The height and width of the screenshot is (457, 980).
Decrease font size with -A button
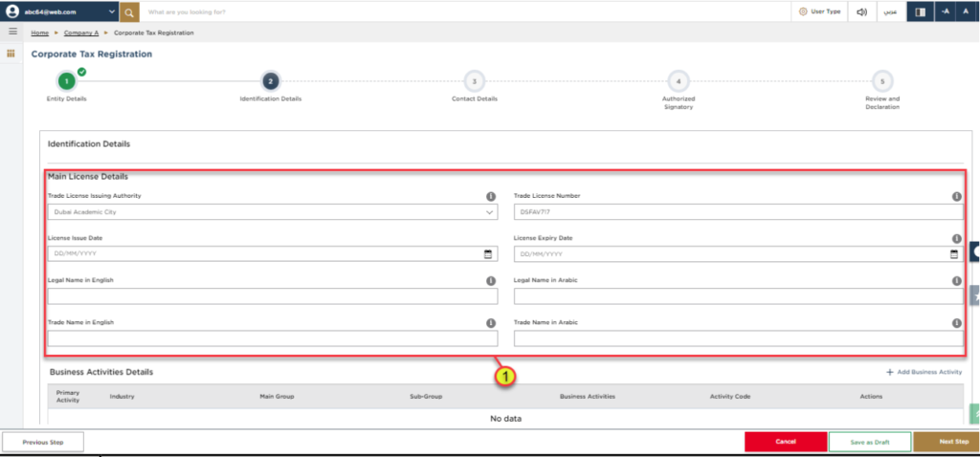[946, 11]
